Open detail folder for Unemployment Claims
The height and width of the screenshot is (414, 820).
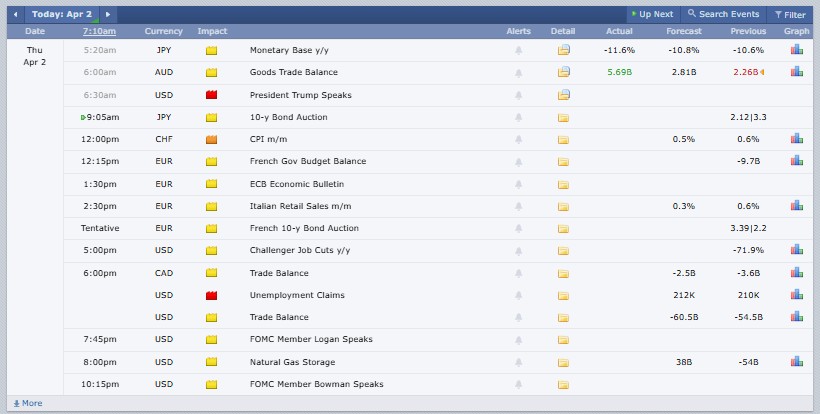pyautogui.click(x=564, y=295)
